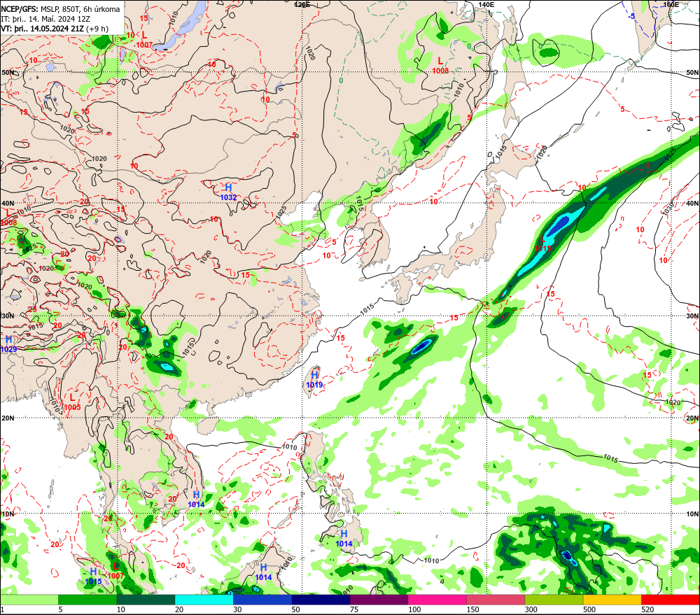
Task: Click the dark navy 50–75 legend swatch
Action: point(321,600)
